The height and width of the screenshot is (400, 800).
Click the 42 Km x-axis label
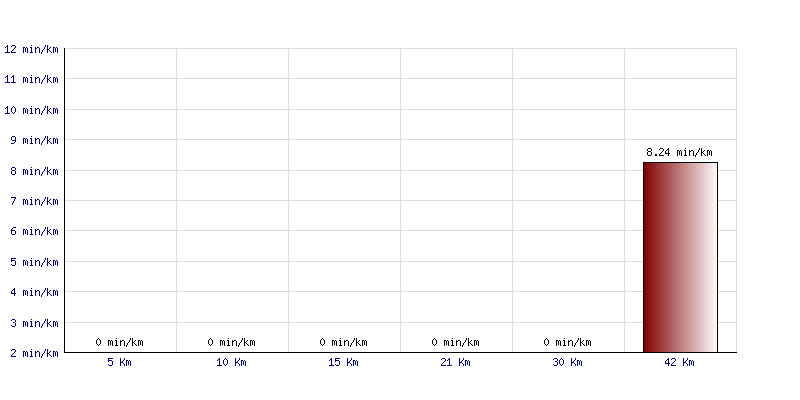(x=679, y=363)
